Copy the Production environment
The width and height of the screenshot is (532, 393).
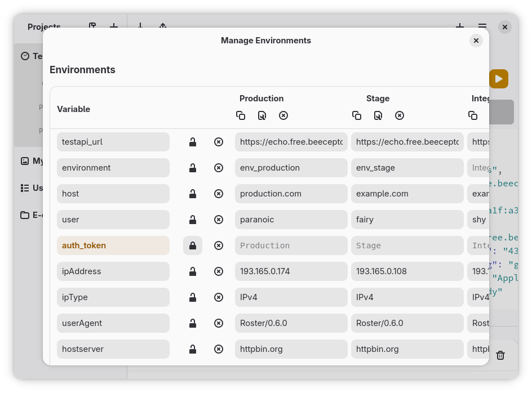pyautogui.click(x=241, y=115)
